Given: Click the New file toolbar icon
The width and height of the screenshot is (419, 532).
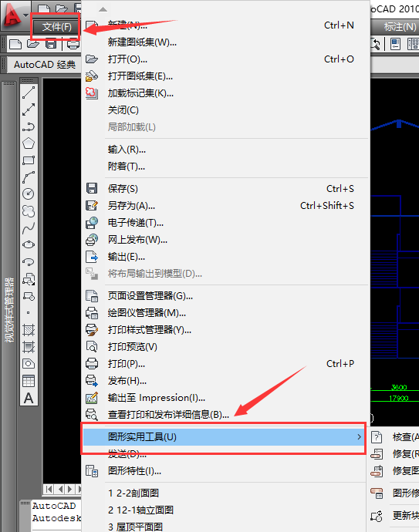Looking at the screenshot, I should (15, 44).
